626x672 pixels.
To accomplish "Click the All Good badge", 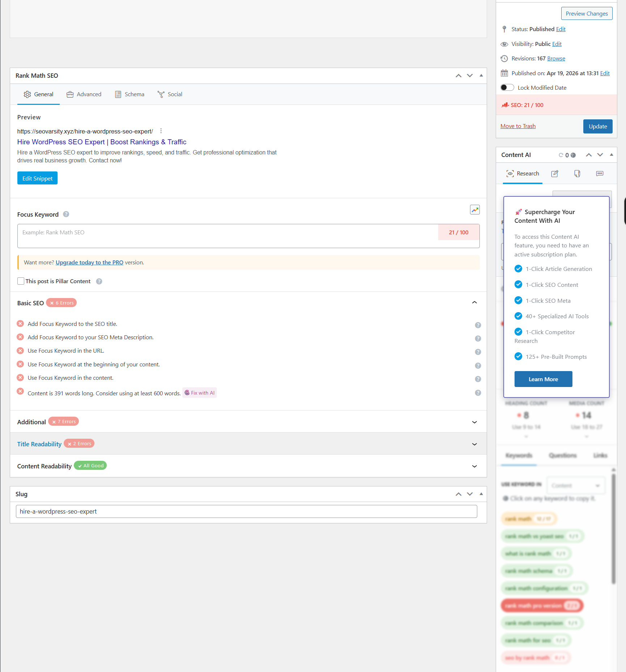I will (x=90, y=465).
